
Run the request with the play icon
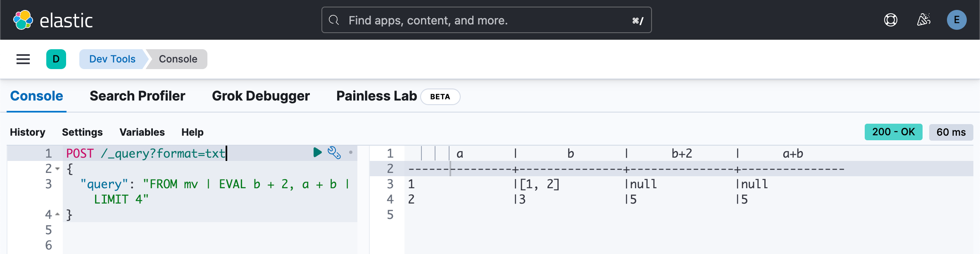(x=317, y=153)
